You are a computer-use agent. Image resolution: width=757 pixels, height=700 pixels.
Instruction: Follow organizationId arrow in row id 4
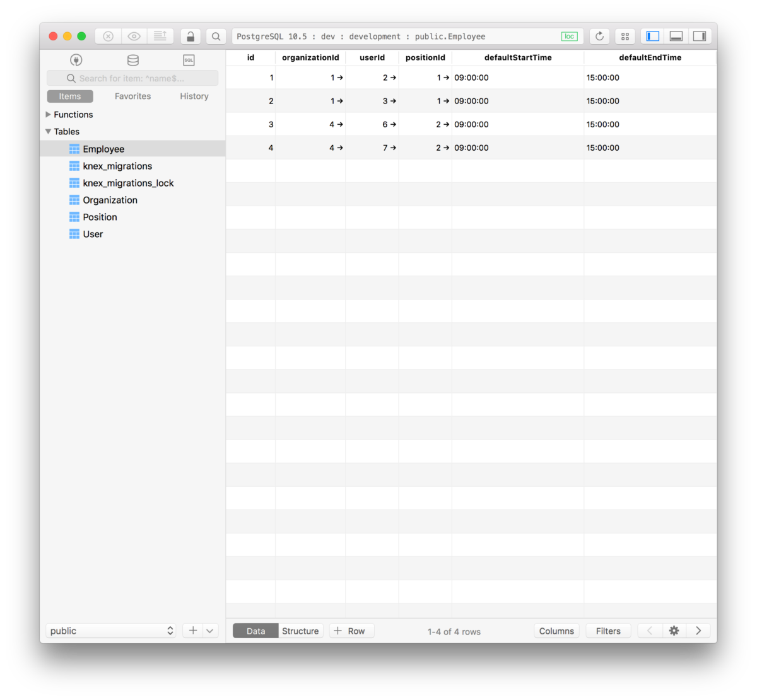tap(340, 148)
